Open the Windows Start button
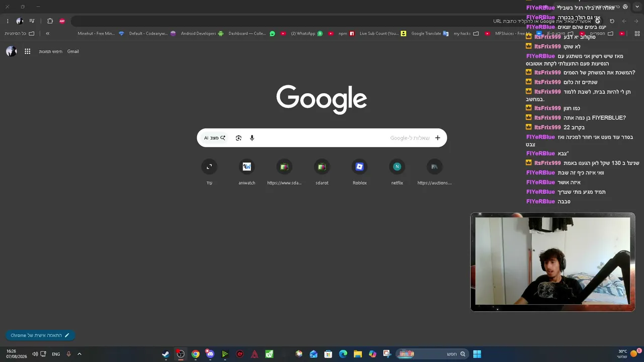This screenshot has height=362, width=644. [477, 354]
